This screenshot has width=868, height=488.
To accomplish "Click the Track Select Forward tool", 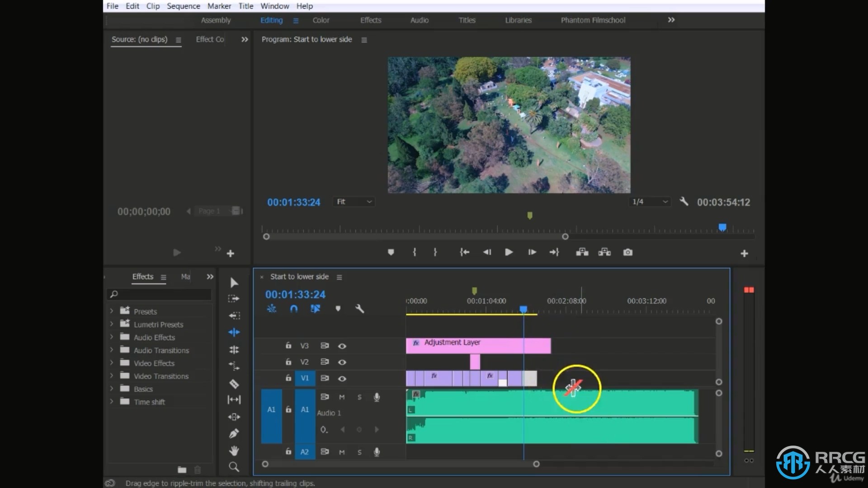I will (234, 299).
